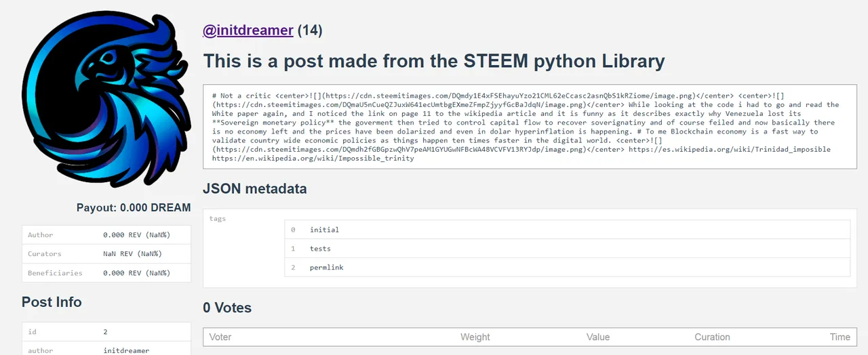This screenshot has width=868, height=355.
Task: Select Author value 0.000 REV (NaN%)
Action: pos(136,235)
